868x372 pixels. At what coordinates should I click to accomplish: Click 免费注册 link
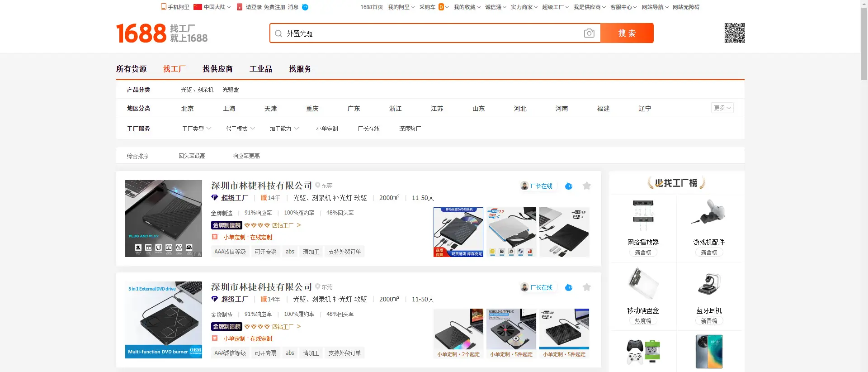(x=275, y=7)
